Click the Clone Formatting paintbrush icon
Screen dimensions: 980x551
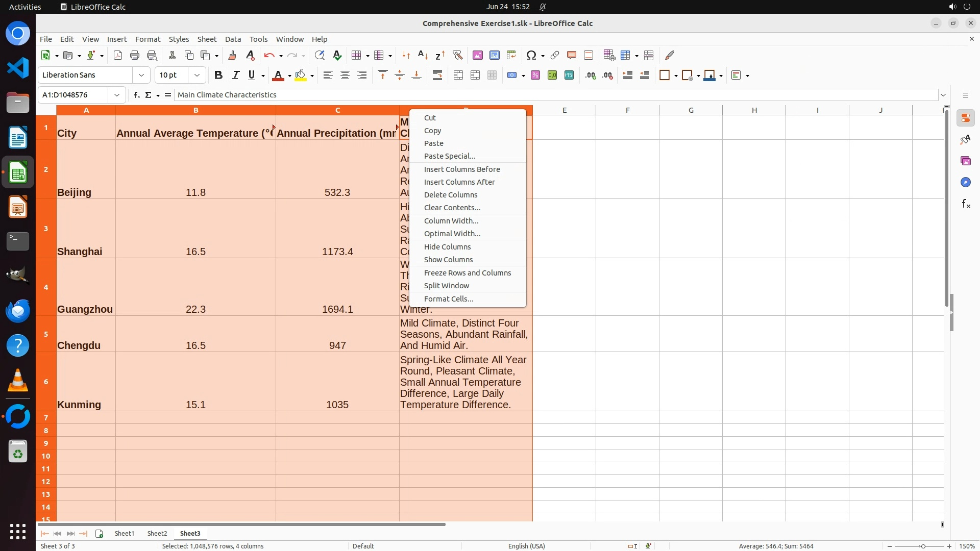point(232,55)
